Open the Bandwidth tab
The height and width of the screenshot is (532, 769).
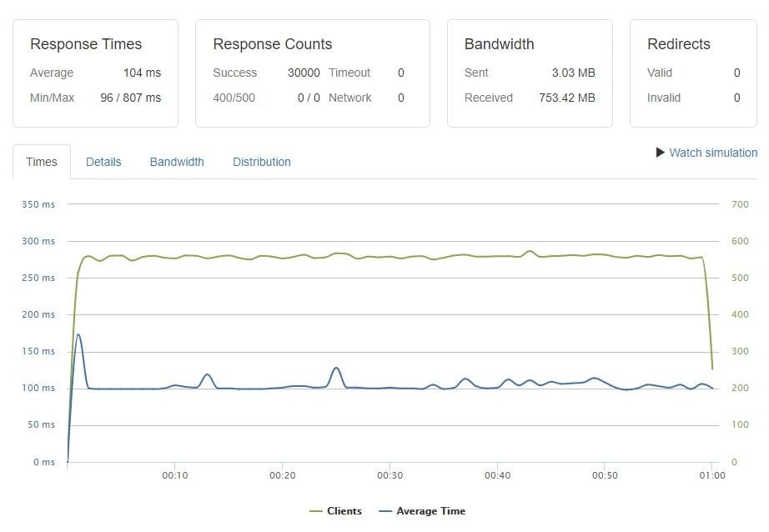[x=177, y=162]
